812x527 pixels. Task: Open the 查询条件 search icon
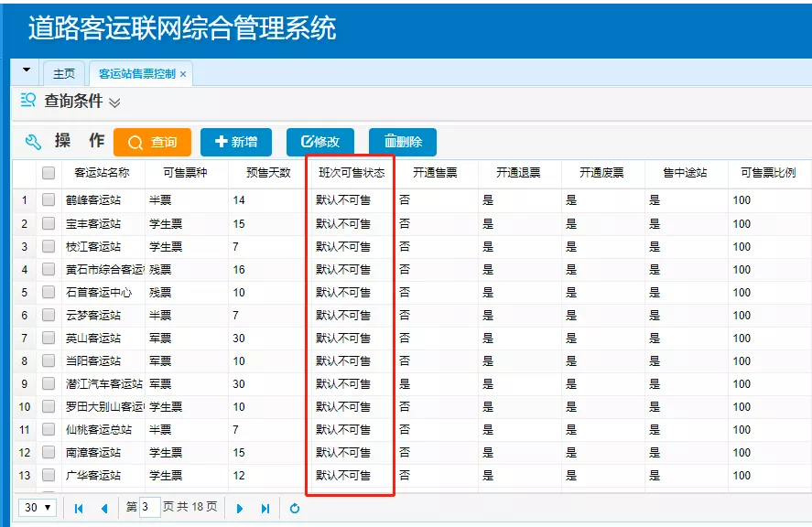tap(27, 102)
